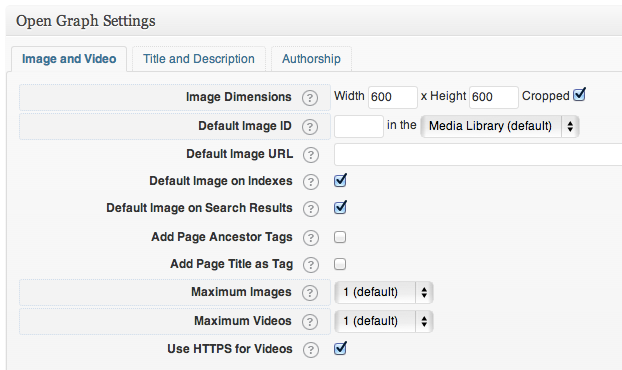Click the Default Image on Indexes label
Screen dimensions: 622x370
(x=221, y=181)
